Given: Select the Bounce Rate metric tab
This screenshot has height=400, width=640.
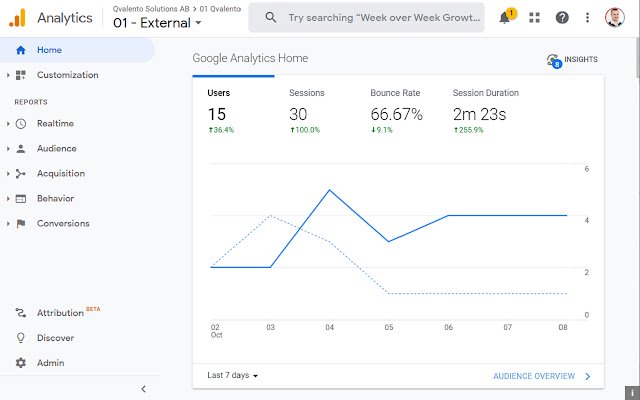Looking at the screenshot, I should pos(396,111).
